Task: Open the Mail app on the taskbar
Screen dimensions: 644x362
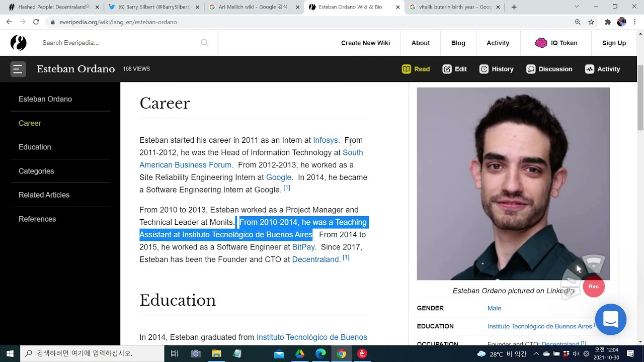Action: (x=279, y=353)
